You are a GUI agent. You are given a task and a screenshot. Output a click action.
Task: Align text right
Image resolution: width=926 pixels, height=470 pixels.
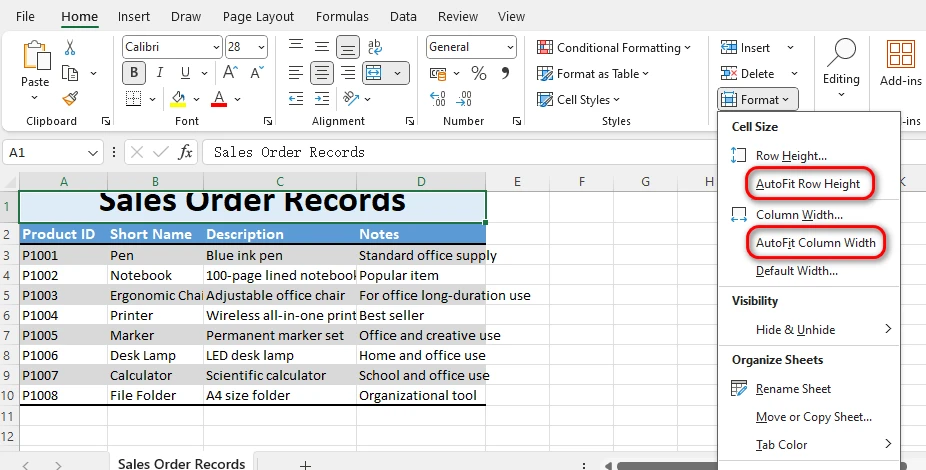pyautogui.click(x=348, y=73)
